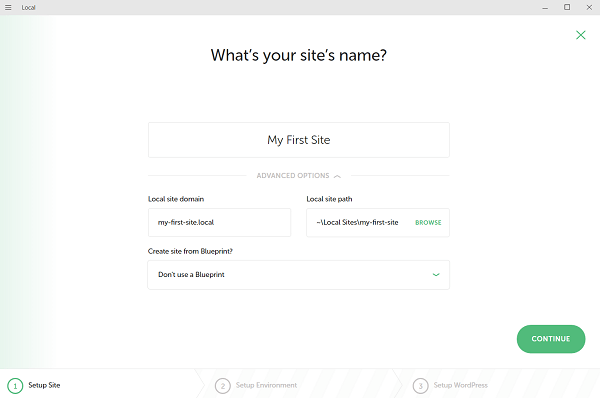This screenshot has width=600, height=398.
Task: Click the Local site path text field
Action: tap(357, 223)
